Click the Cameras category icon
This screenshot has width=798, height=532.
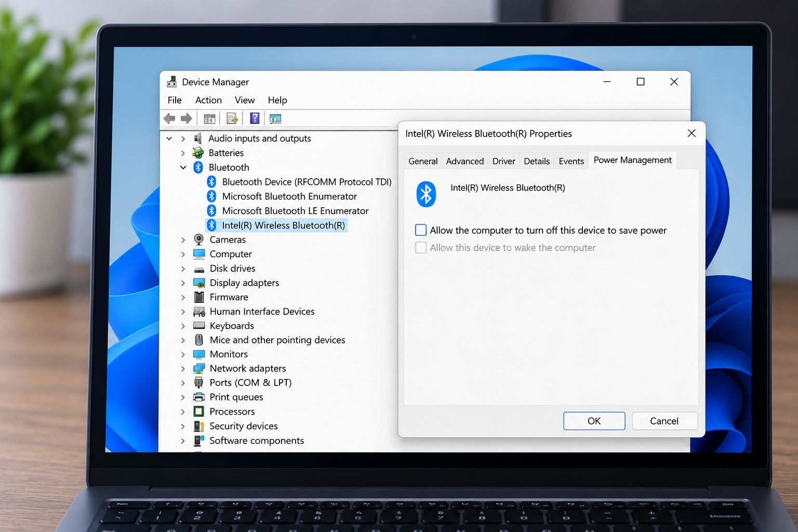[198, 240]
